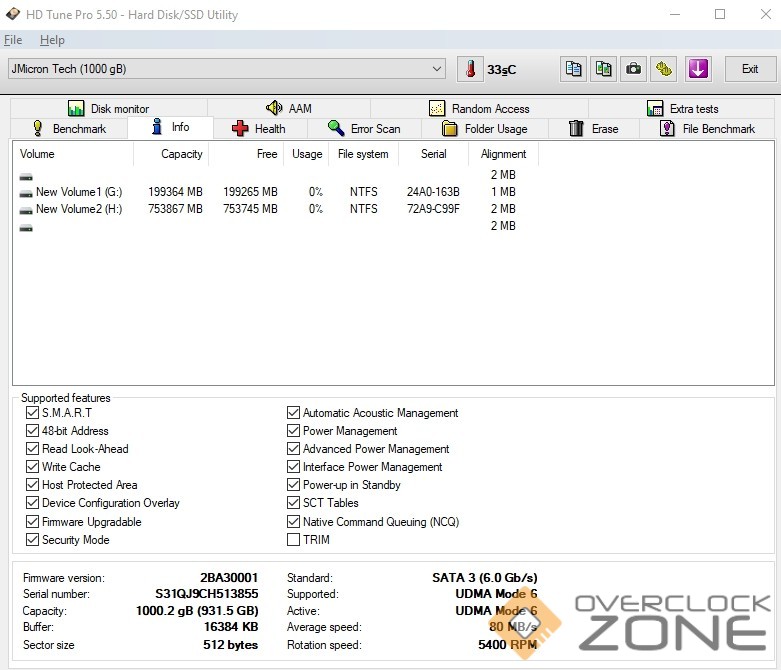Open the JMicron Tech (1000 gB) drive dropdown
781x670 pixels.
click(227, 69)
